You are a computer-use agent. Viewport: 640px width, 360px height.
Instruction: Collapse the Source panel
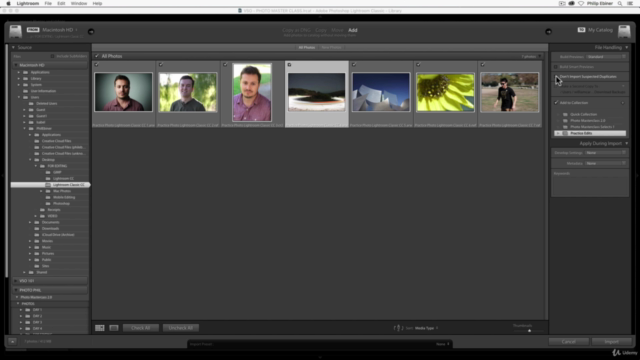click(x=13, y=47)
